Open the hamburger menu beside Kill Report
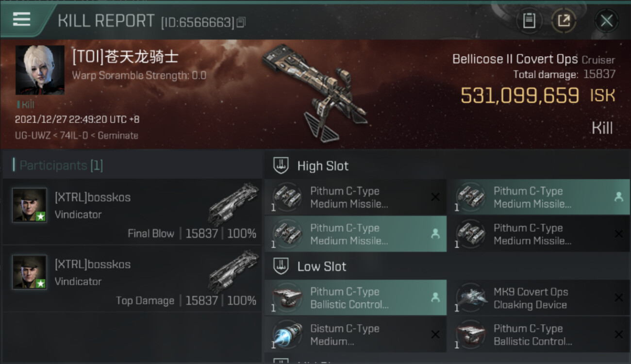Screen dimensions: 631x364 pyautogui.click(x=21, y=19)
